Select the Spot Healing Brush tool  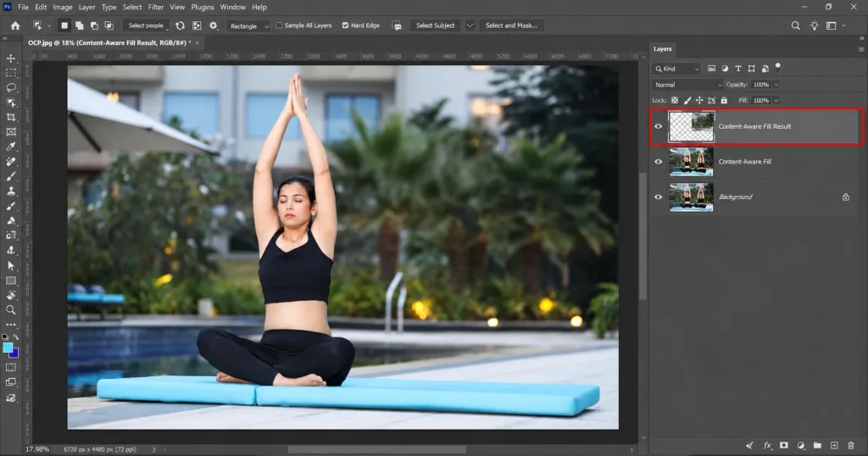coord(10,162)
